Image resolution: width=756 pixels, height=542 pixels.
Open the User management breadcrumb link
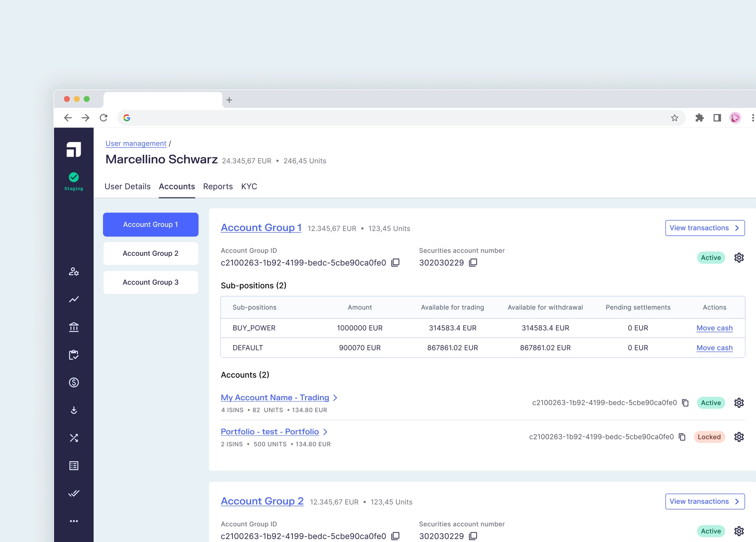[x=136, y=144]
